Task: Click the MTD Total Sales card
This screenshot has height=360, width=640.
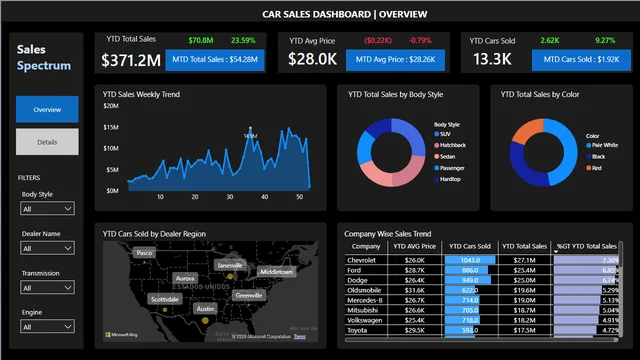Action: 215,60
